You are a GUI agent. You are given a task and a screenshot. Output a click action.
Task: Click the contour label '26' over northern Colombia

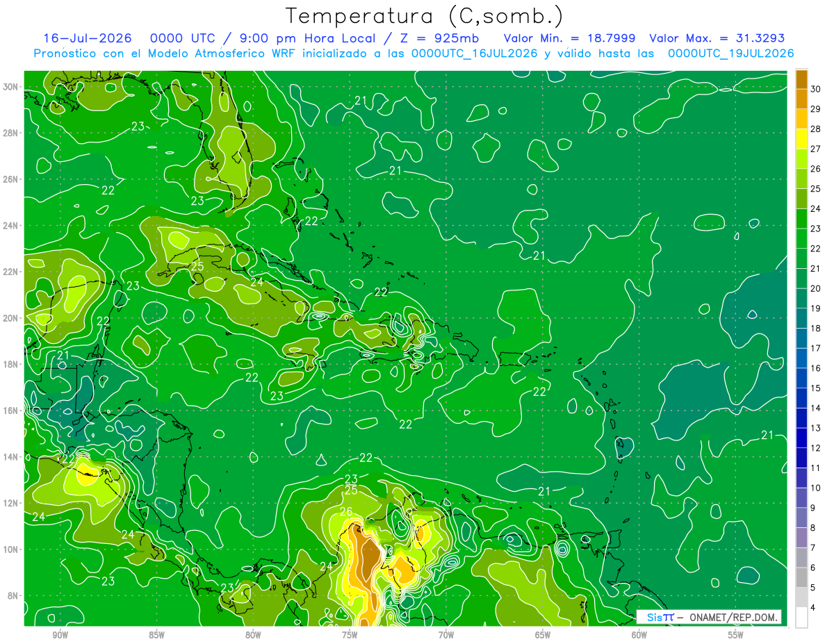coord(346,512)
